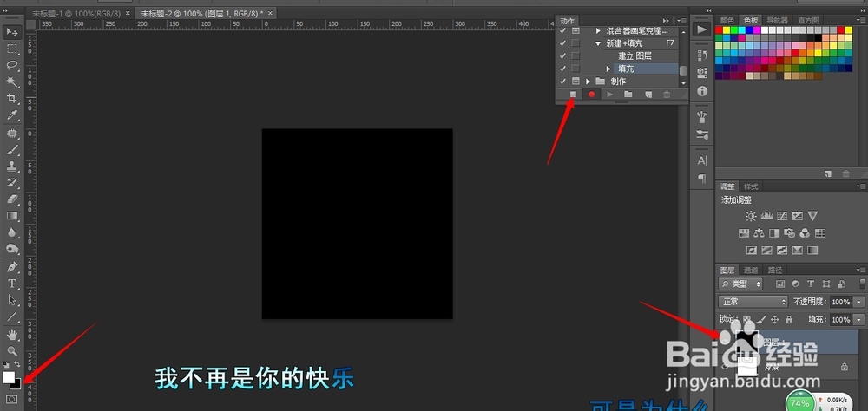
Task: Switch to the 颜色 panel tab
Action: point(727,20)
